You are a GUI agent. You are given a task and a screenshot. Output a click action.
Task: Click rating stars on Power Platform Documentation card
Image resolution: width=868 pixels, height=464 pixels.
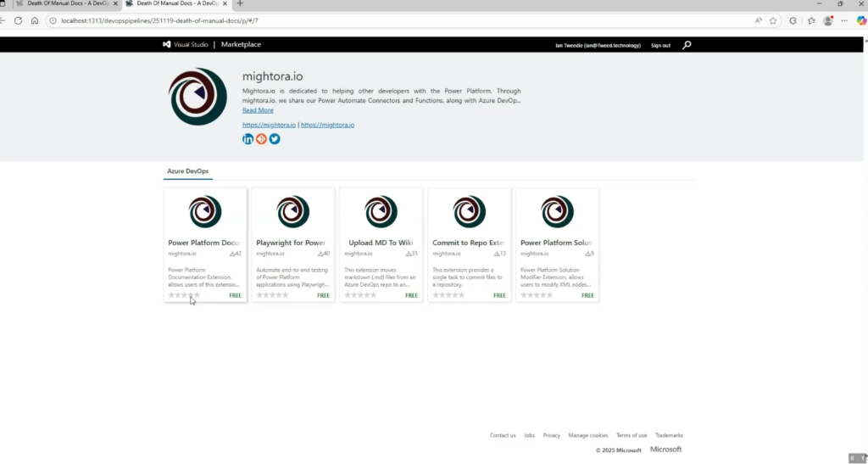[184, 295]
